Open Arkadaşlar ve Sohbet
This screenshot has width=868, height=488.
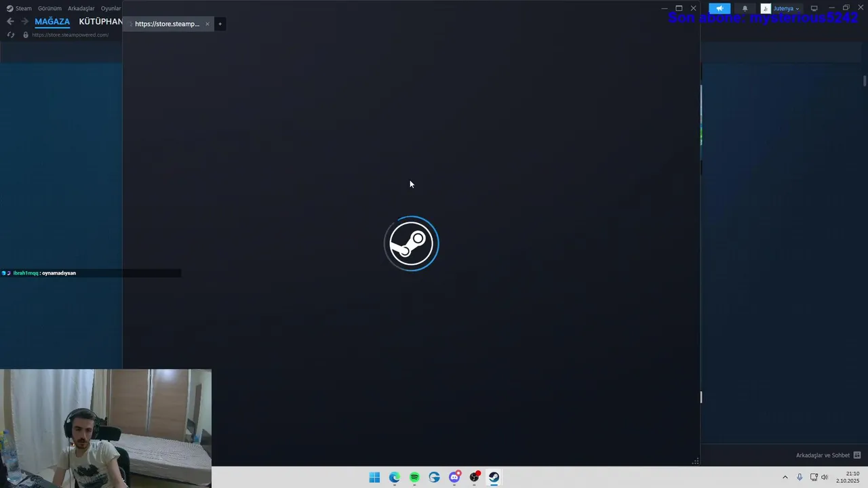(823, 455)
